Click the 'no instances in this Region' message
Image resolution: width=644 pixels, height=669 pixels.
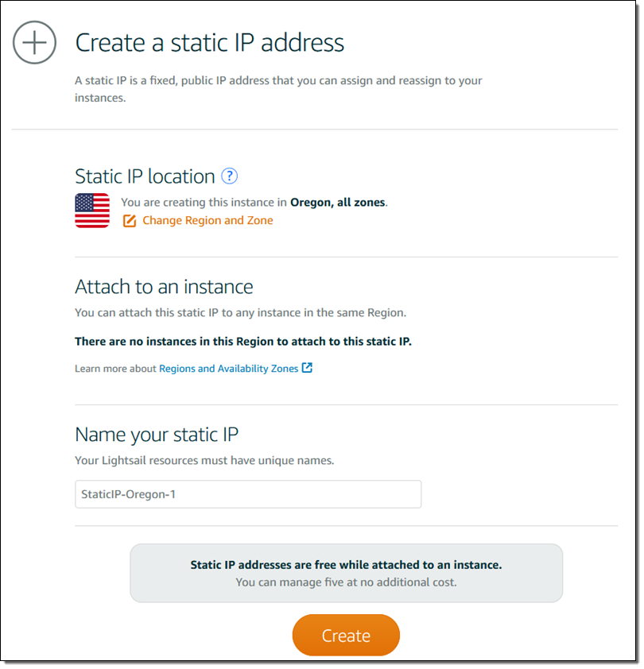click(243, 342)
